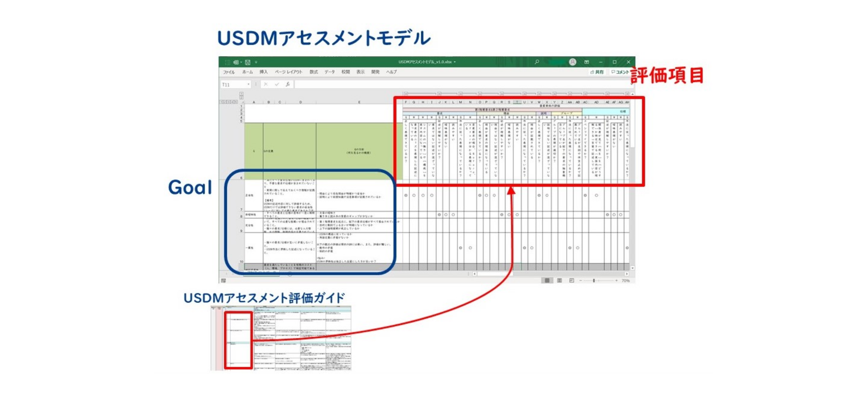Open the ファイル menu tab
Image resolution: width=868 pixels, height=397 pixels.
[x=228, y=72]
